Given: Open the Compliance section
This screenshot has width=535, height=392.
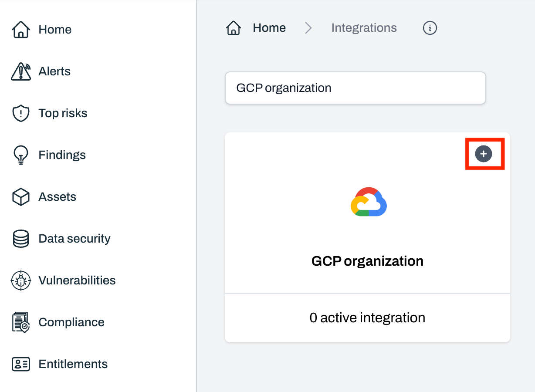Looking at the screenshot, I should 71,322.
